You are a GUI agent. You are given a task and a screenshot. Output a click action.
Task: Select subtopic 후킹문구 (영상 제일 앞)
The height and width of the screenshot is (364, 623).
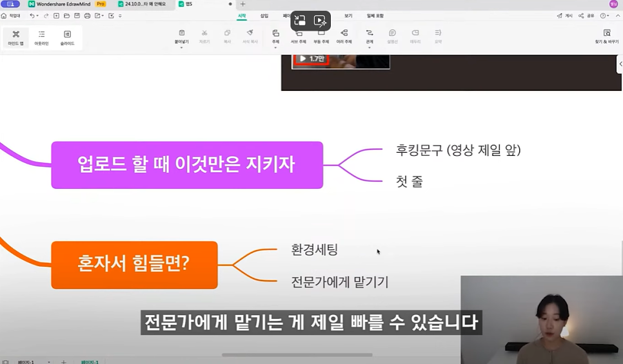click(458, 150)
